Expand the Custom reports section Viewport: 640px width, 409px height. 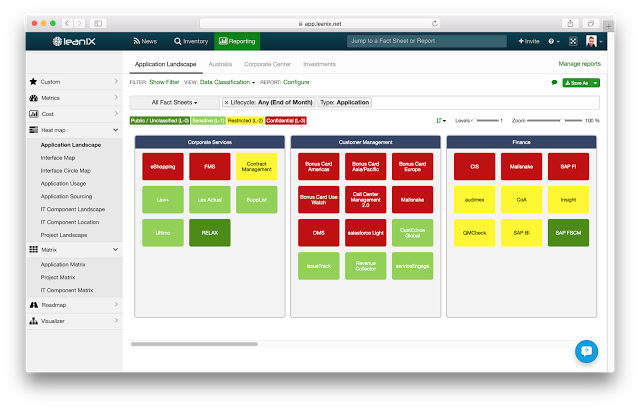click(74, 82)
